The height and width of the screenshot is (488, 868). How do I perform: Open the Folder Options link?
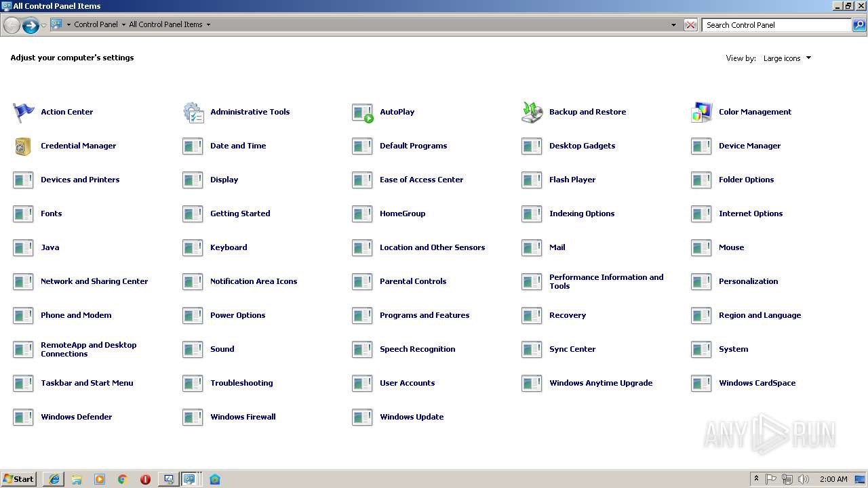tap(746, 180)
